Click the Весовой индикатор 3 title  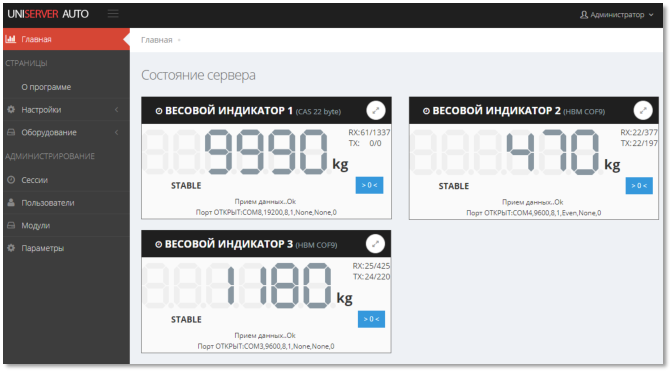(229, 244)
